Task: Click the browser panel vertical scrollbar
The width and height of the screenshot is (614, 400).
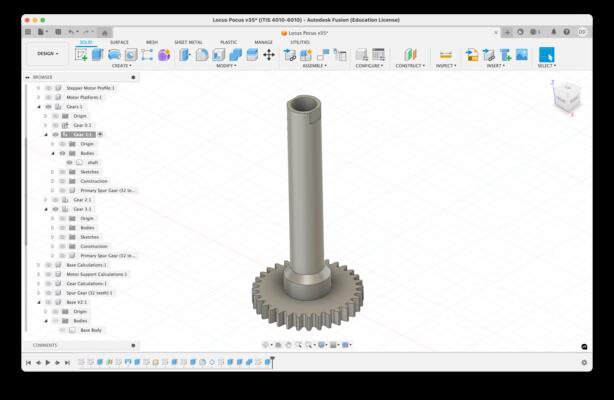Action: point(26,191)
